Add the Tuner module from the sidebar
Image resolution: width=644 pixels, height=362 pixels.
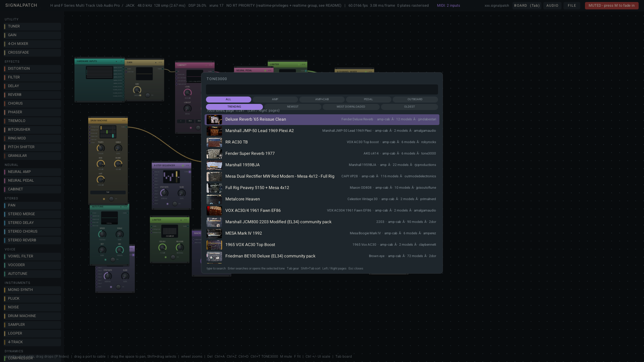32,26
